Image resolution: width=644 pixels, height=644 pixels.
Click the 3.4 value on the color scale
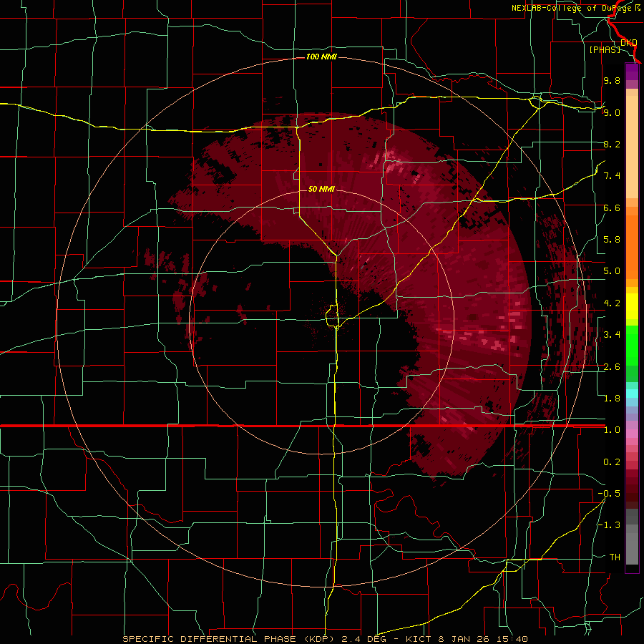click(x=612, y=335)
